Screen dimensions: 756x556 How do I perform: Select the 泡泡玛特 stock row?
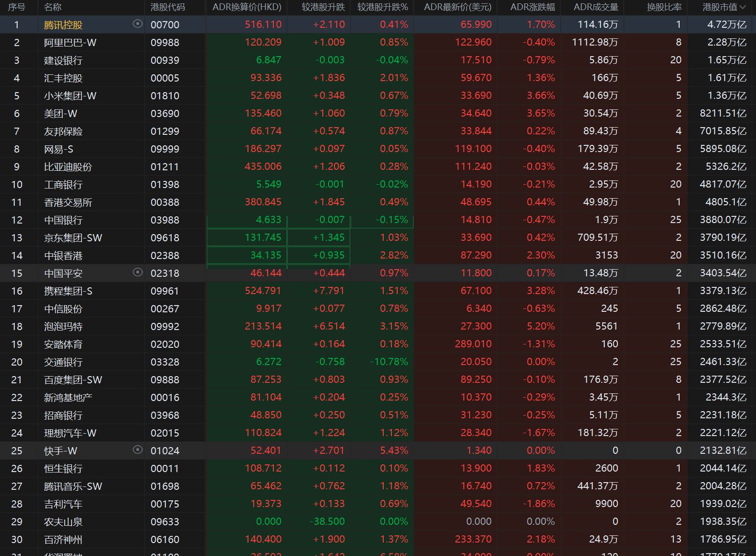[x=378, y=326]
